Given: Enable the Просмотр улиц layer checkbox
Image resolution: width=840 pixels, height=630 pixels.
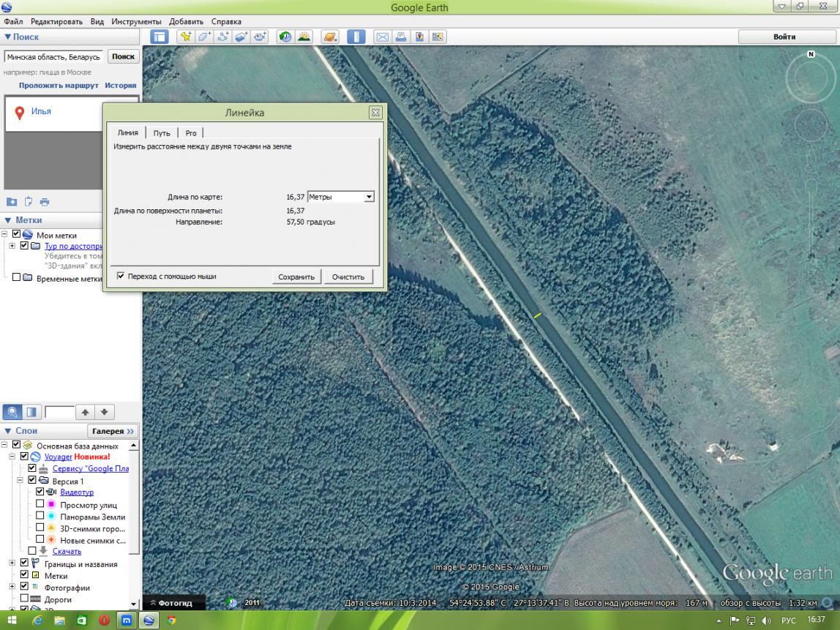Looking at the screenshot, I should point(40,503).
